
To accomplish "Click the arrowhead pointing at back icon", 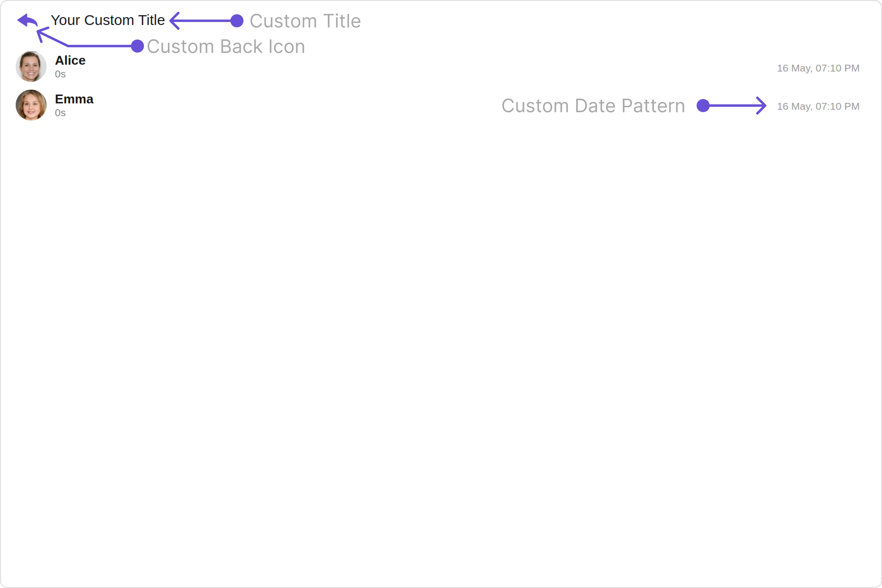I will click(42, 34).
